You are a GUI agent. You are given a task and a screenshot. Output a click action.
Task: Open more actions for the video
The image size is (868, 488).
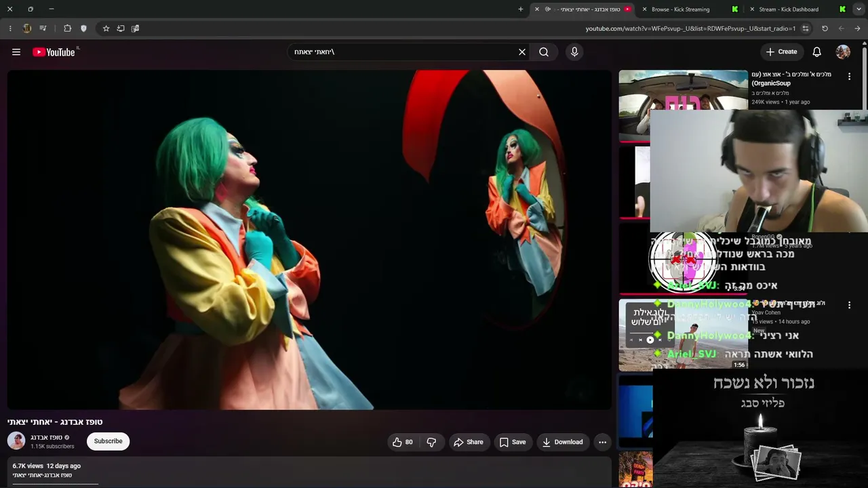click(602, 442)
